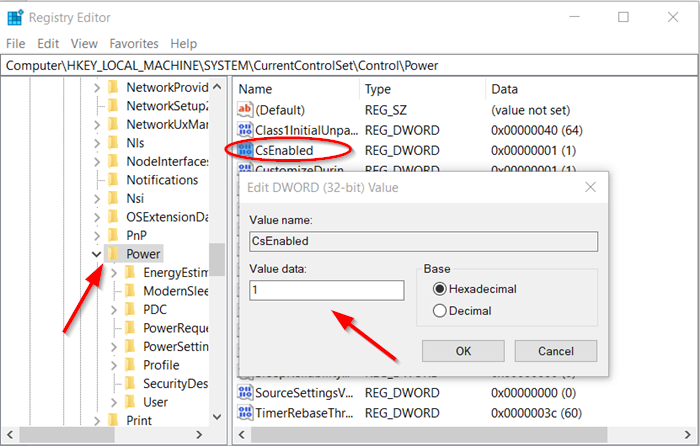Click the SecurityDes folder icon
This screenshot has width=700, height=446.
[130, 383]
